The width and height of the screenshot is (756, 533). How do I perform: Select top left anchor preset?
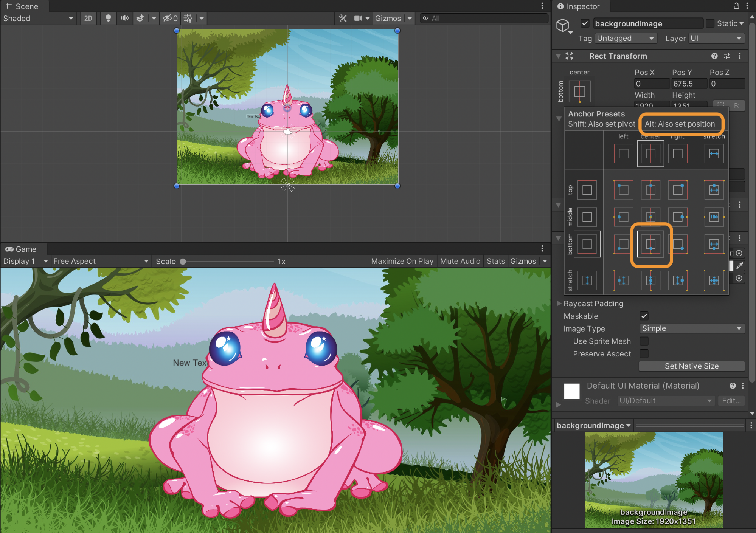[623, 190]
